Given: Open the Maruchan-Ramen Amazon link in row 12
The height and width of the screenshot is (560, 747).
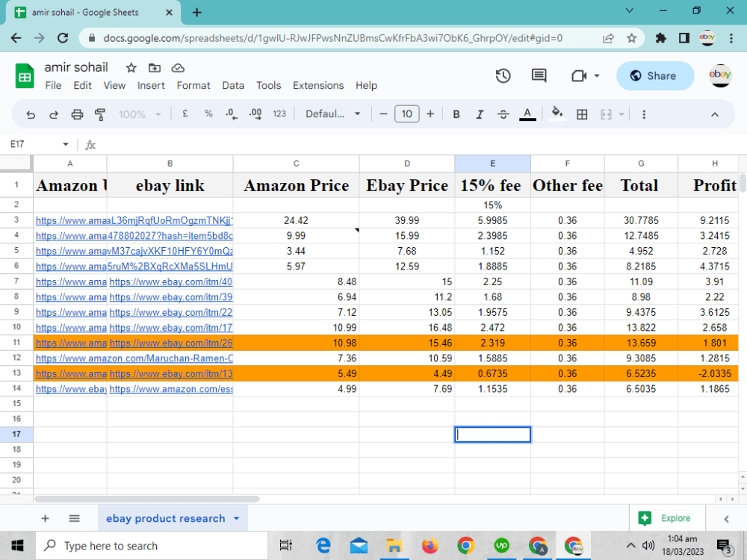Looking at the screenshot, I should tap(134, 358).
